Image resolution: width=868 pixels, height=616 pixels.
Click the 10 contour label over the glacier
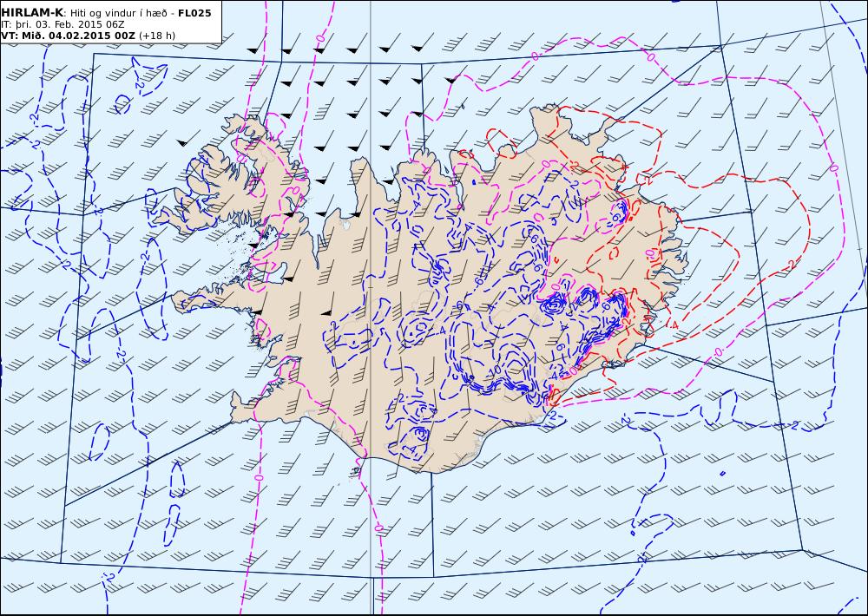(496, 370)
